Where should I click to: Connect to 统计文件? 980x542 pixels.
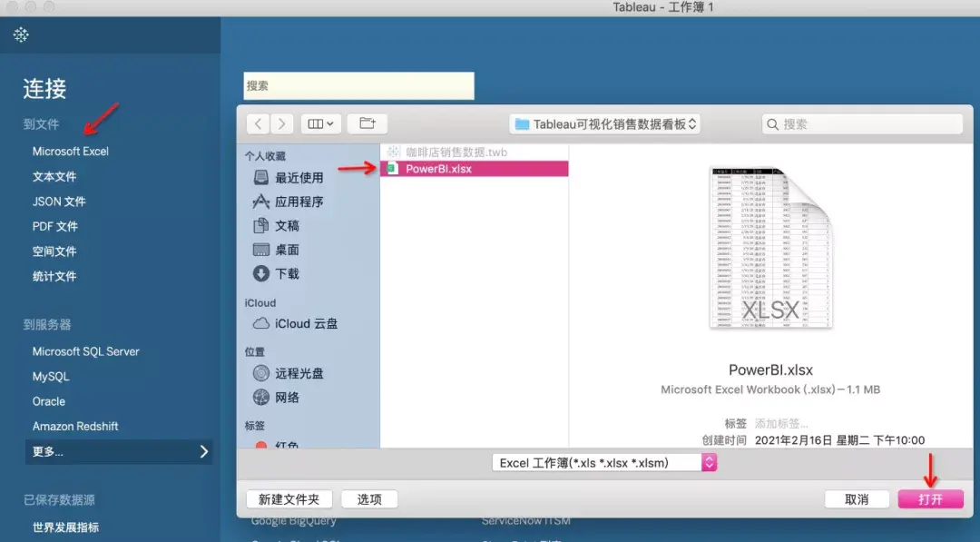click(x=54, y=276)
